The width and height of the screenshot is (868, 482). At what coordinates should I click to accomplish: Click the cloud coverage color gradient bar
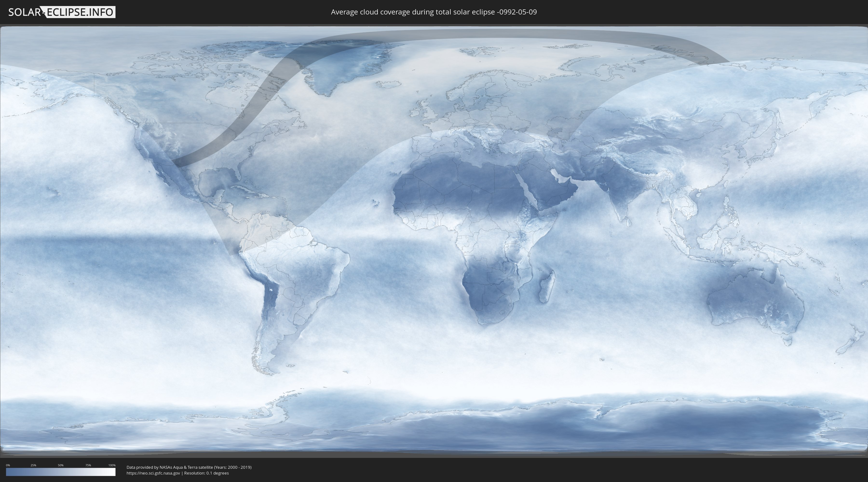point(61,472)
